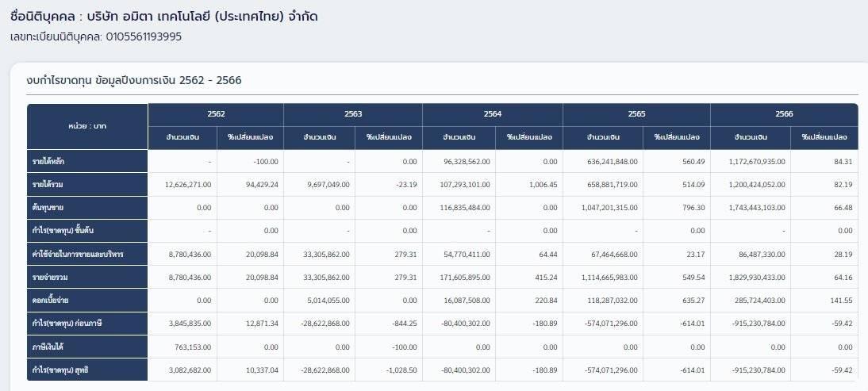Click จำนวนเงิน sub-header under 2564

[459, 138]
